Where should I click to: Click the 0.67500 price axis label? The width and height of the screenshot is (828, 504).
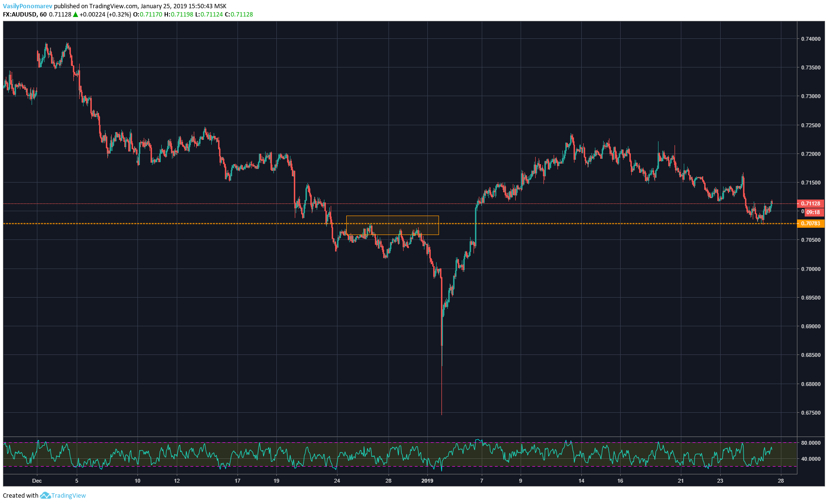point(811,413)
